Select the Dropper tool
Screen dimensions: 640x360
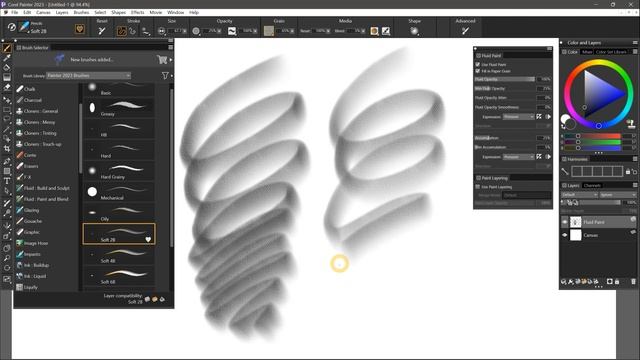[7, 58]
